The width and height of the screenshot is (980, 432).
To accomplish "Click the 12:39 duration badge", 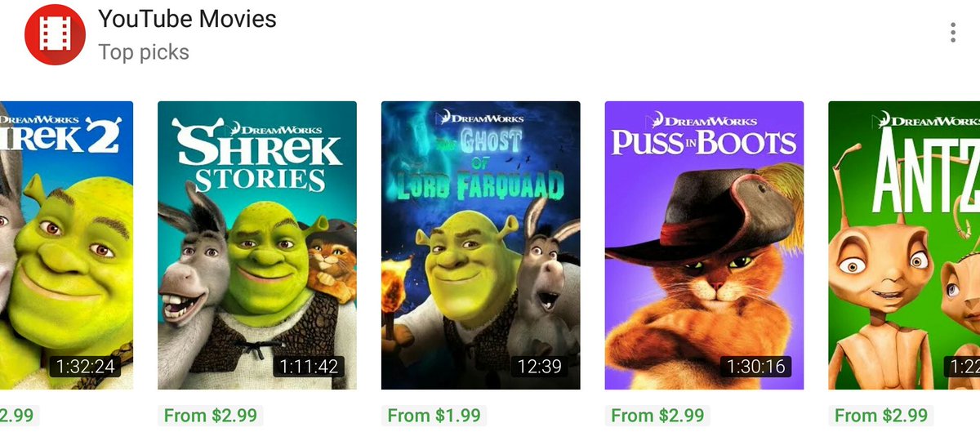I will tap(540, 366).
